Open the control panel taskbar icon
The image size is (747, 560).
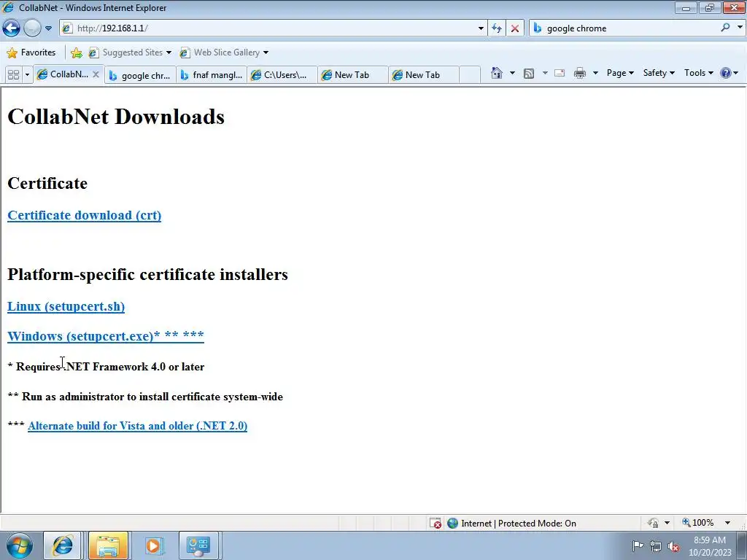[198, 545]
